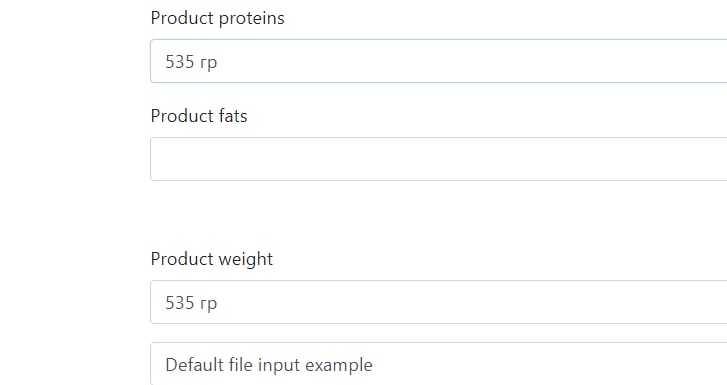Activate the text box under Product proteins
The image size is (727, 385).
439,61
